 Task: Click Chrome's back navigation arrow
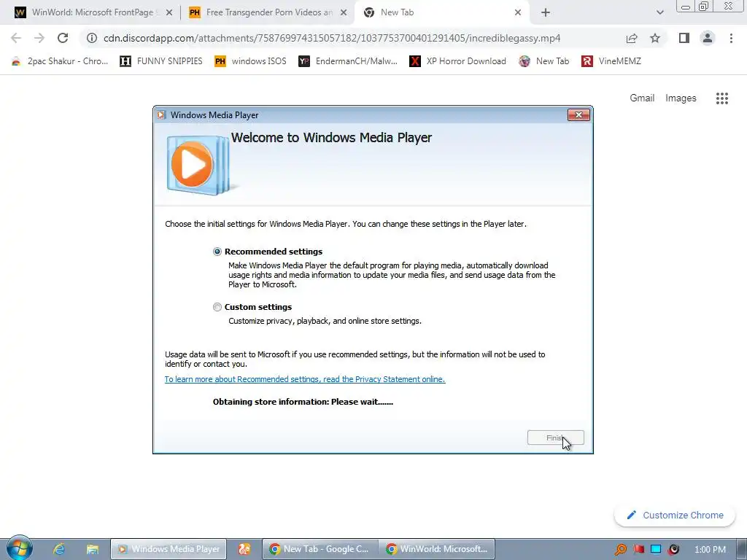tap(16, 38)
